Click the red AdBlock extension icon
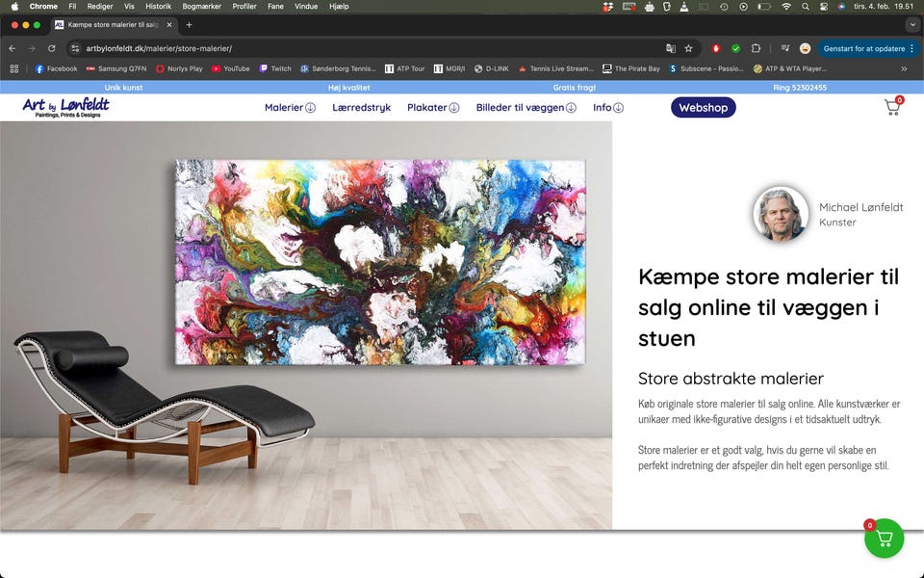 pos(714,48)
